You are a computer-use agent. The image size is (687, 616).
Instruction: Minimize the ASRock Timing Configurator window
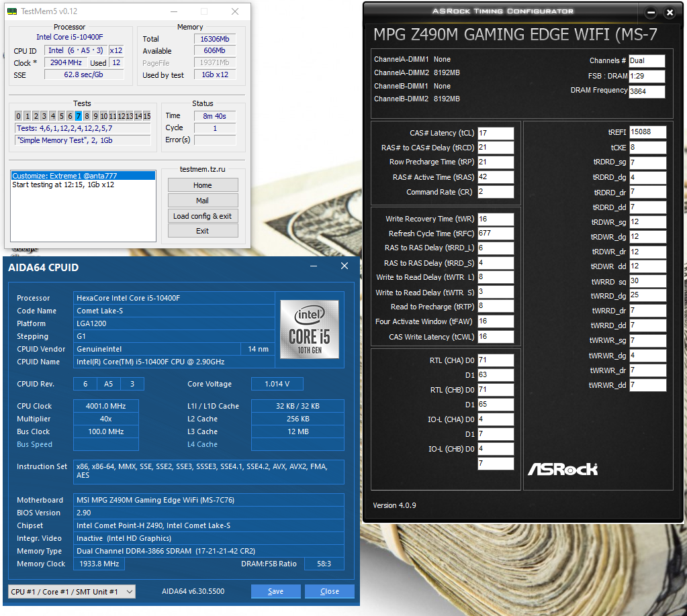(x=651, y=13)
